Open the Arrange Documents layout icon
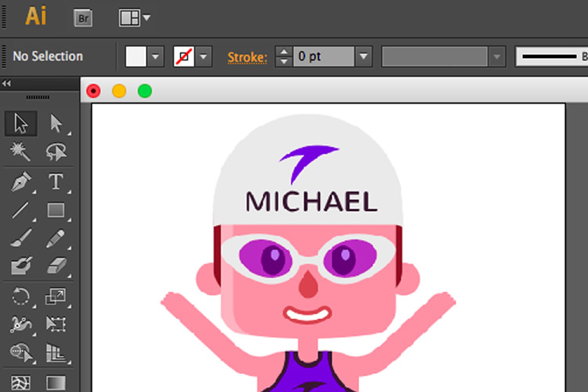The height and width of the screenshot is (392, 588). pyautogui.click(x=135, y=17)
